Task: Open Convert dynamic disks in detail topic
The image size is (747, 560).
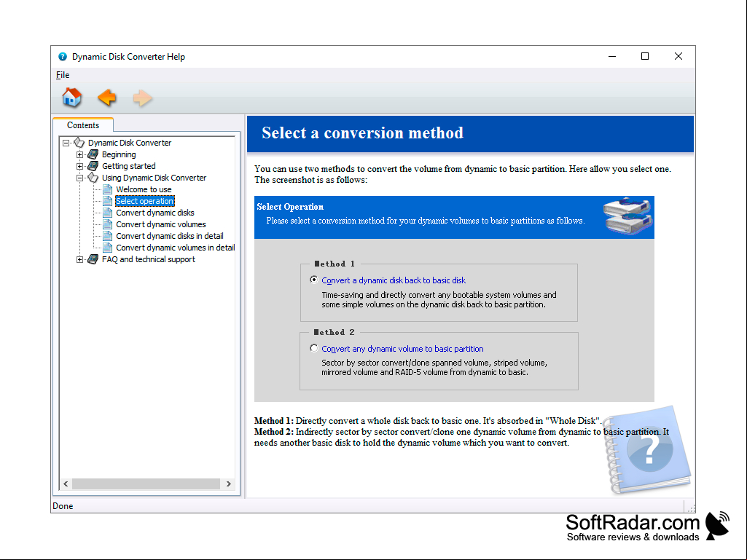Action: (x=169, y=236)
